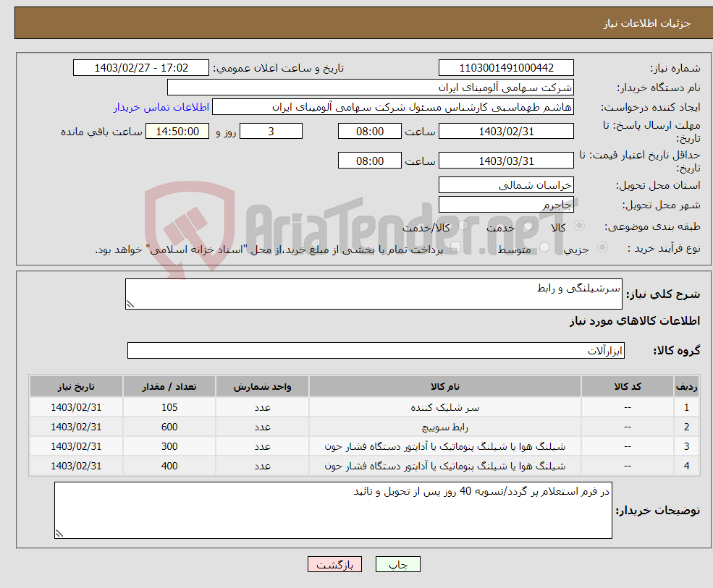This screenshot has width=713, height=588.
Task: Click the request creator name field
Action: point(393,107)
